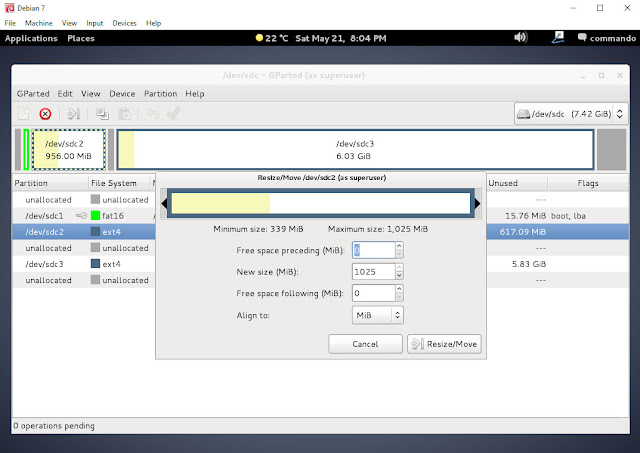Open the /dev/sdc device selector dropdown
640x453 pixels.
tap(571, 113)
